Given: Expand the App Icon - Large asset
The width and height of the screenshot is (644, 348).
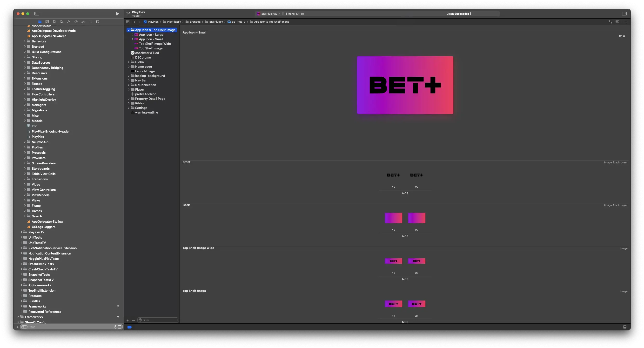Looking at the screenshot, I should click(133, 34).
